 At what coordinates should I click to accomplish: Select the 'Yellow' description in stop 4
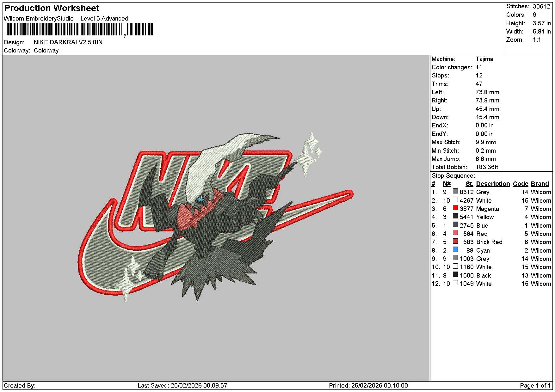coord(485,217)
